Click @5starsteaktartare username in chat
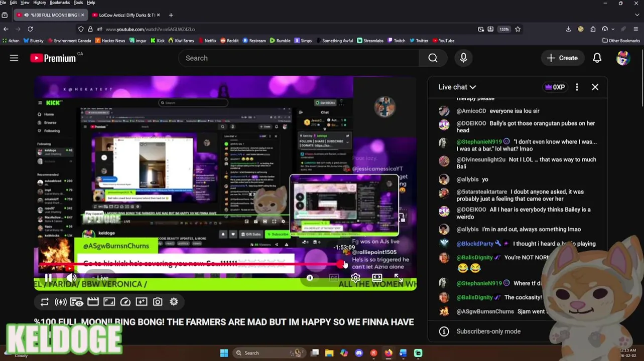 click(x=482, y=192)
